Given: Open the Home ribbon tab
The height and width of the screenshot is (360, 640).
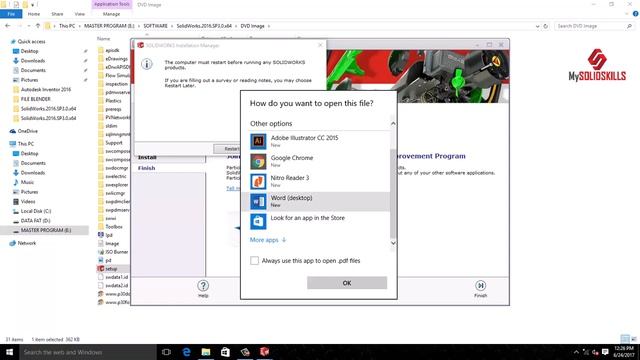Looking at the screenshot, I should [34, 14].
